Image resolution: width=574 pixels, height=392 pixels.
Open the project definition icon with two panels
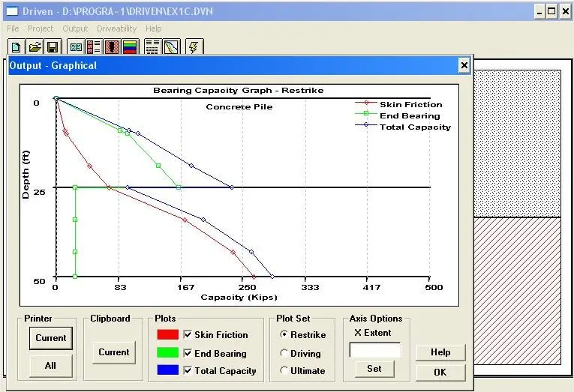76,46
